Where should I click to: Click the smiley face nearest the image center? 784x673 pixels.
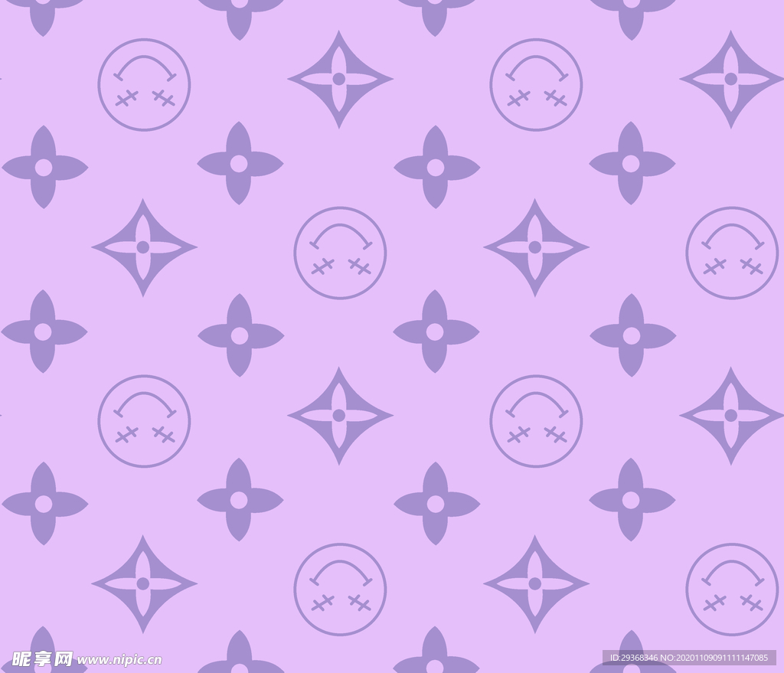point(340,253)
